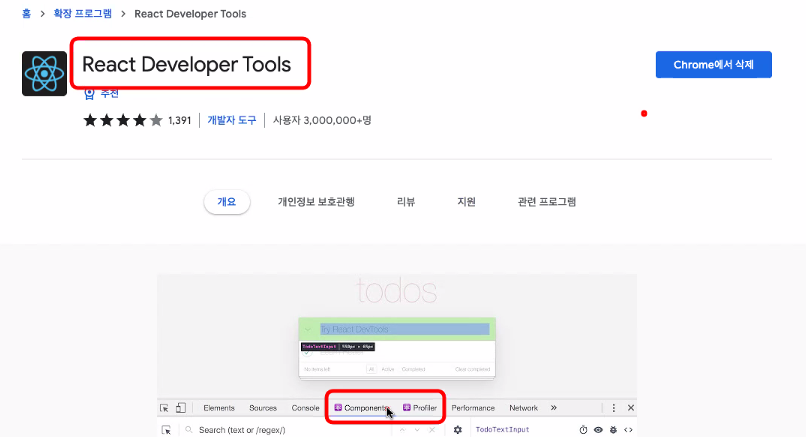Close the DevTools panel with X icon
This screenshot has width=806, height=437.
point(631,408)
